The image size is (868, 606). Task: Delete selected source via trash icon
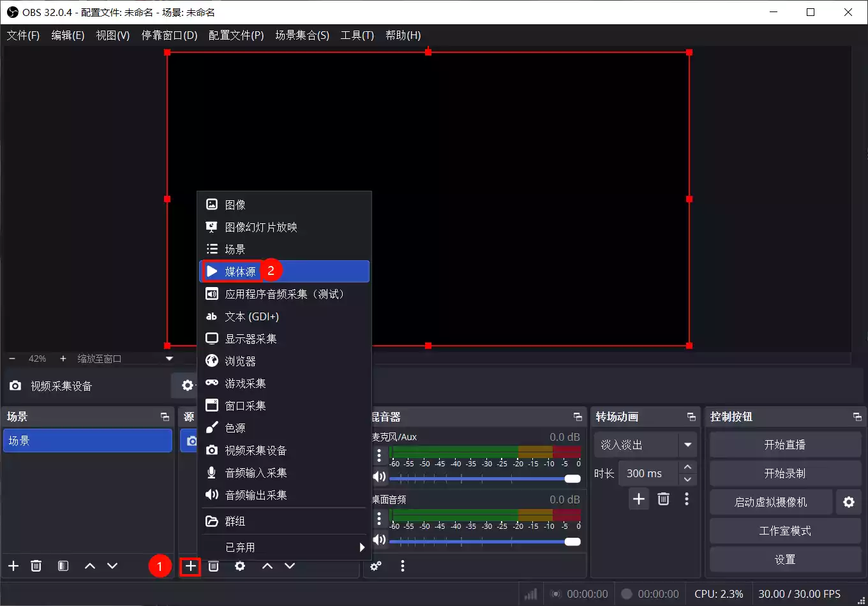pyautogui.click(x=213, y=566)
